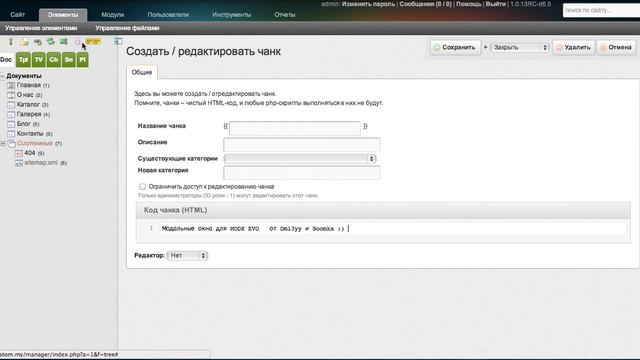Image resolution: width=640 pixels, height=360 pixels.
Task: Open the Пользователи top menu
Action: coord(168,15)
